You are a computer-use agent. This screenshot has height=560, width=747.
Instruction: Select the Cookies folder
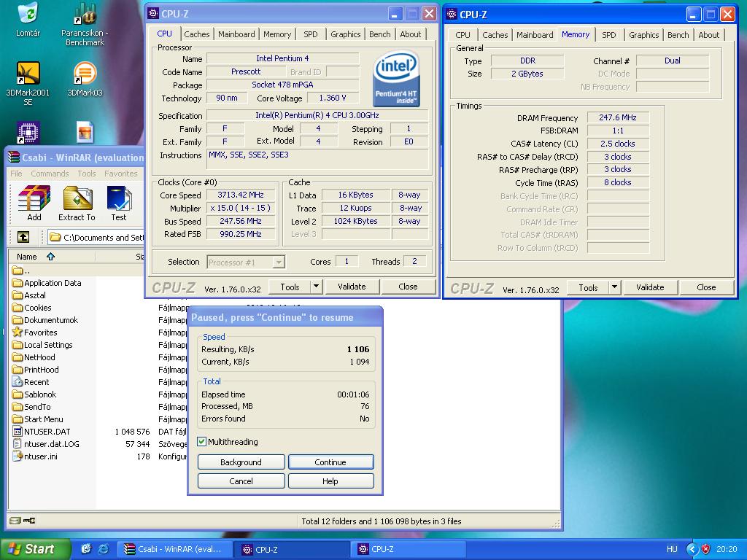coord(31,308)
